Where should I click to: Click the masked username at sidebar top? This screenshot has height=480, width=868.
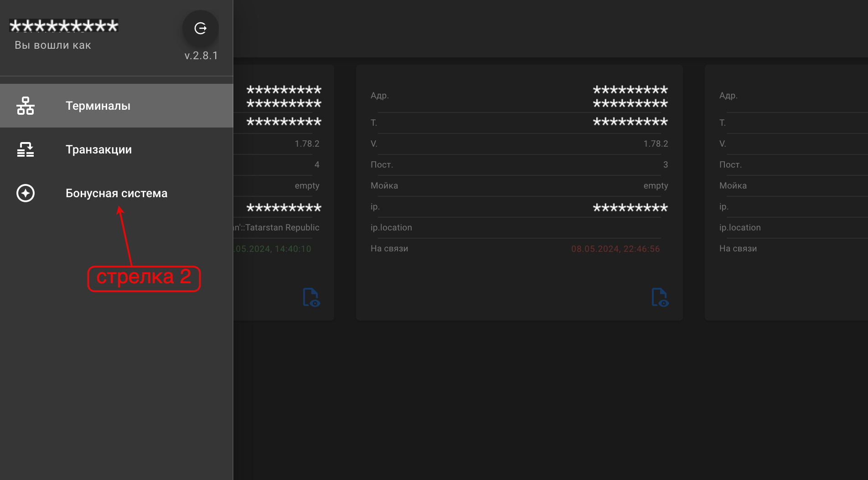pyautogui.click(x=64, y=26)
